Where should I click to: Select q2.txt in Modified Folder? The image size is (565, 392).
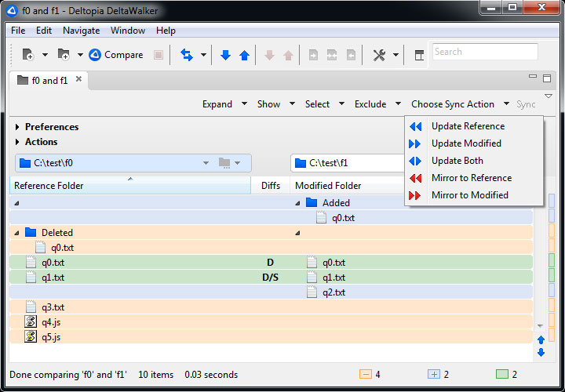coord(334,292)
